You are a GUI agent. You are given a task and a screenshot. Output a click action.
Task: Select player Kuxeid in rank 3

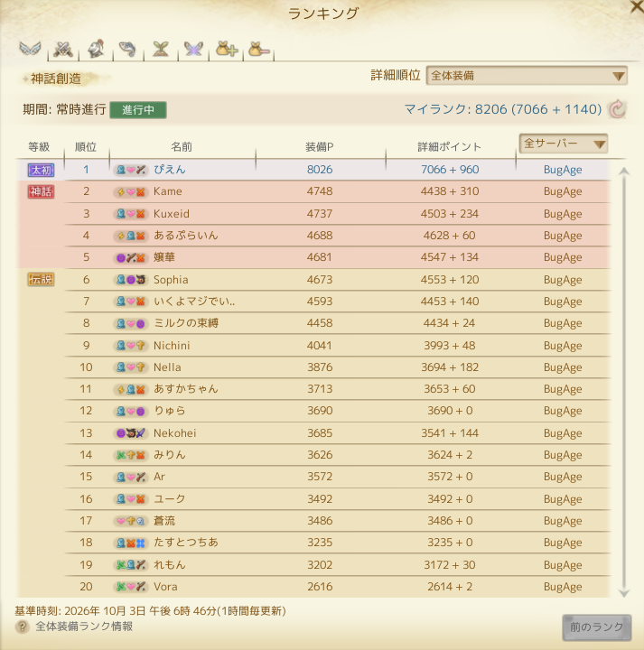pyautogui.click(x=172, y=213)
